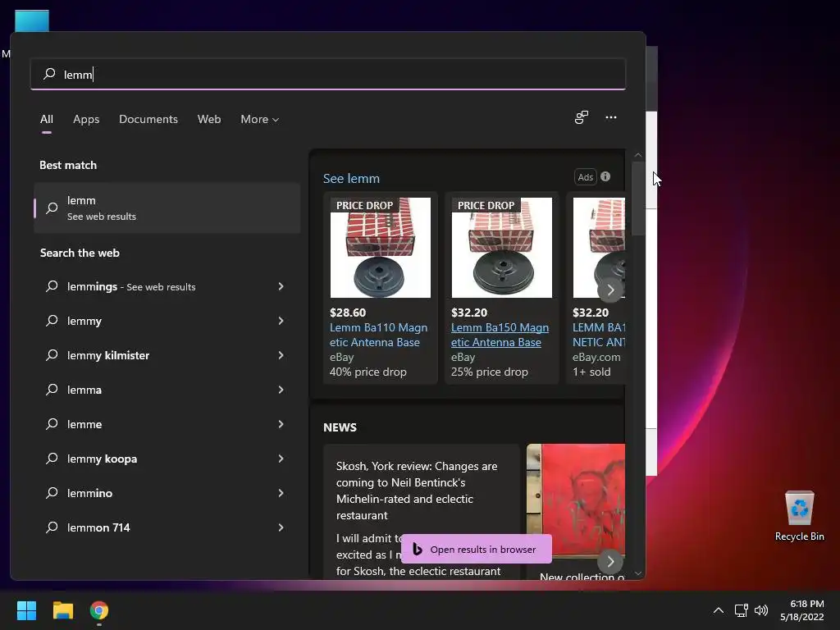
Task: Open the See lemm link
Action: click(x=351, y=178)
